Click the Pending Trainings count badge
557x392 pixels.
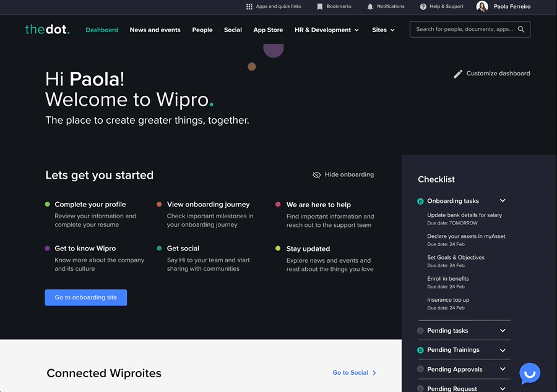420,350
